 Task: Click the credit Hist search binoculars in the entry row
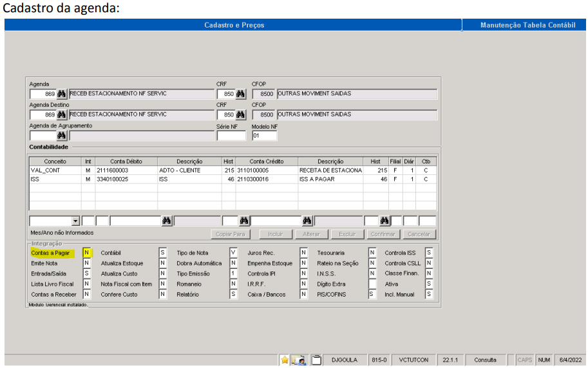(x=384, y=221)
